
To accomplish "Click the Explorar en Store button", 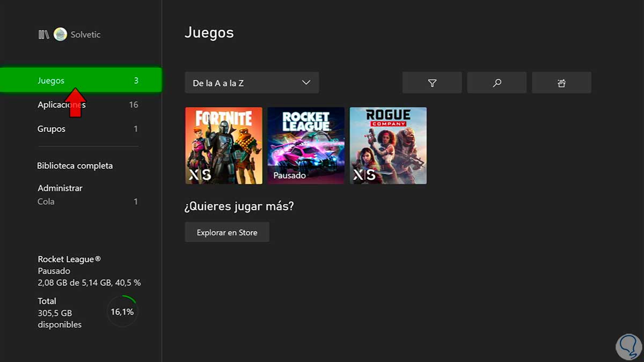I will [227, 232].
